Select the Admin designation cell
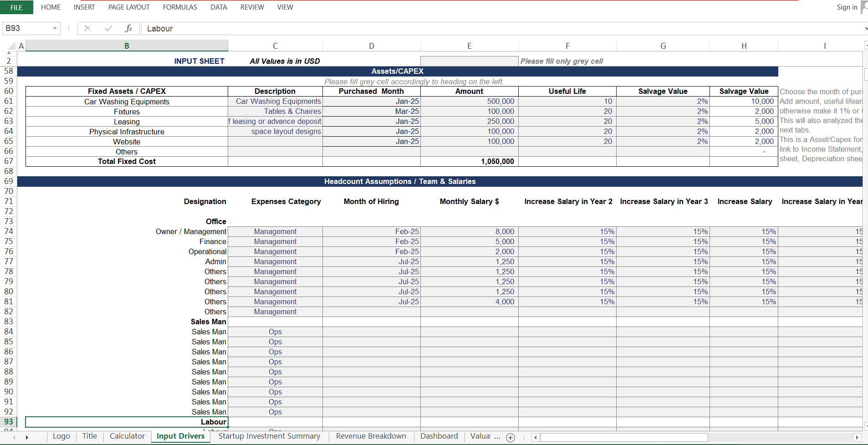This screenshot has width=868, height=445. click(x=127, y=261)
